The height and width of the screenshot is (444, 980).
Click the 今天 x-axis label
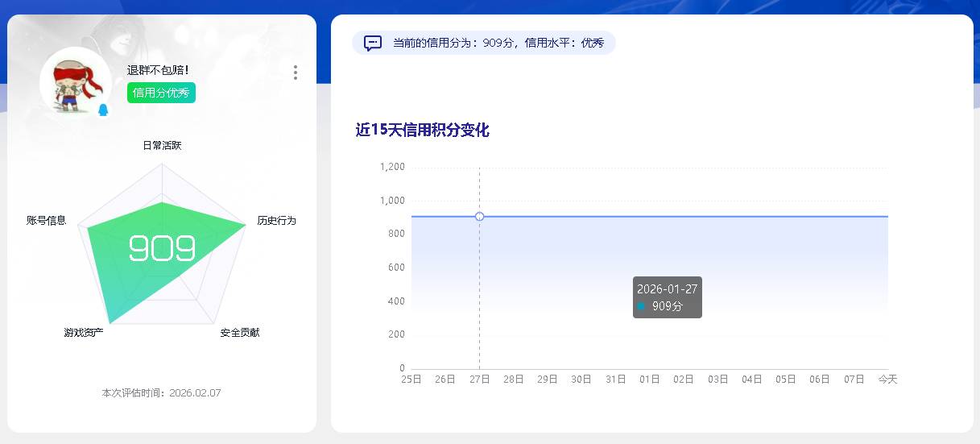[x=887, y=380]
